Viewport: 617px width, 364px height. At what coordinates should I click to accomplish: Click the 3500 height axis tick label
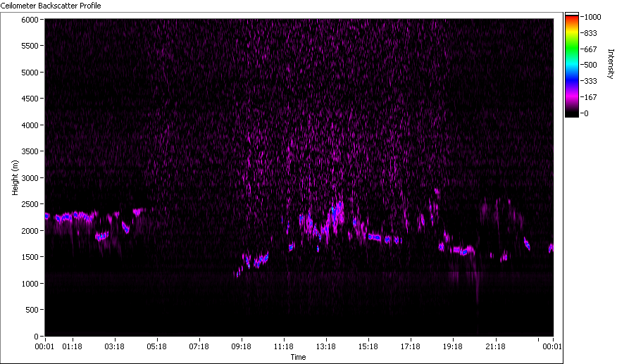pyautogui.click(x=30, y=151)
